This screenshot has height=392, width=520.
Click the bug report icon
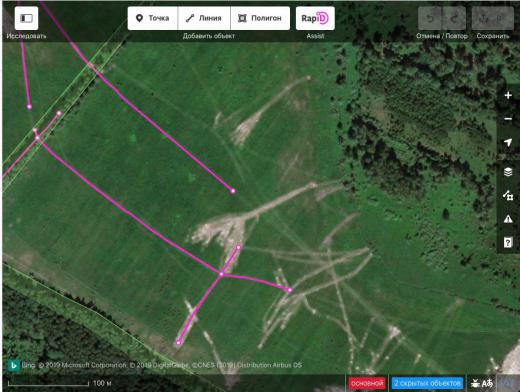click(x=475, y=383)
